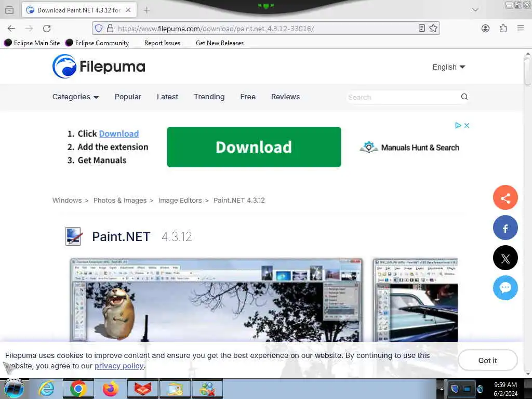
Task: Expand the English language dropdown
Action: click(448, 67)
